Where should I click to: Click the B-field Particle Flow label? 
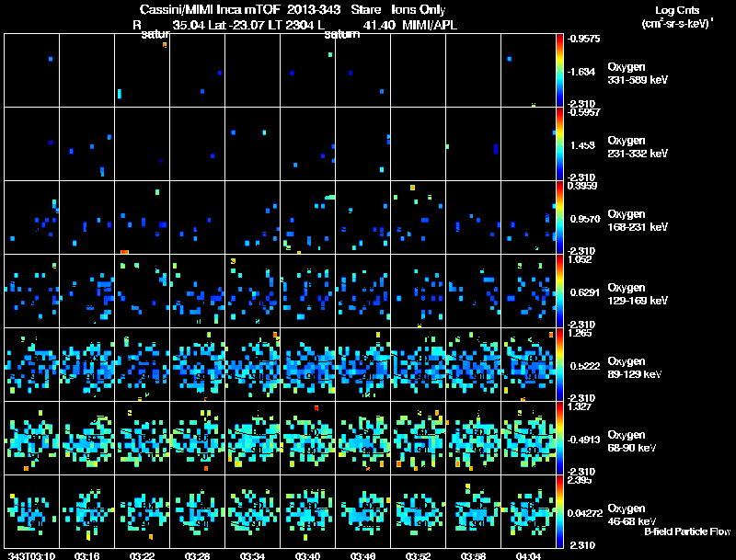[x=686, y=531]
